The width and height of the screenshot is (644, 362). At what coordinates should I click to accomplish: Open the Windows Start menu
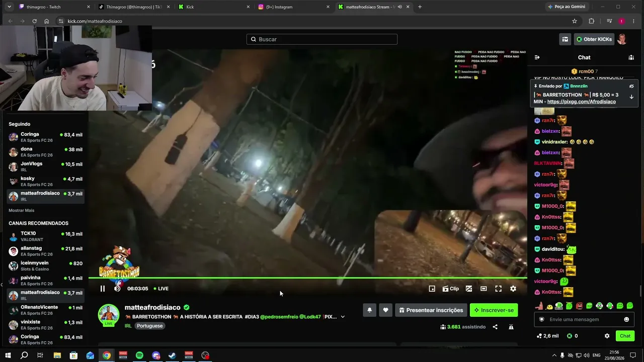coord(8,355)
